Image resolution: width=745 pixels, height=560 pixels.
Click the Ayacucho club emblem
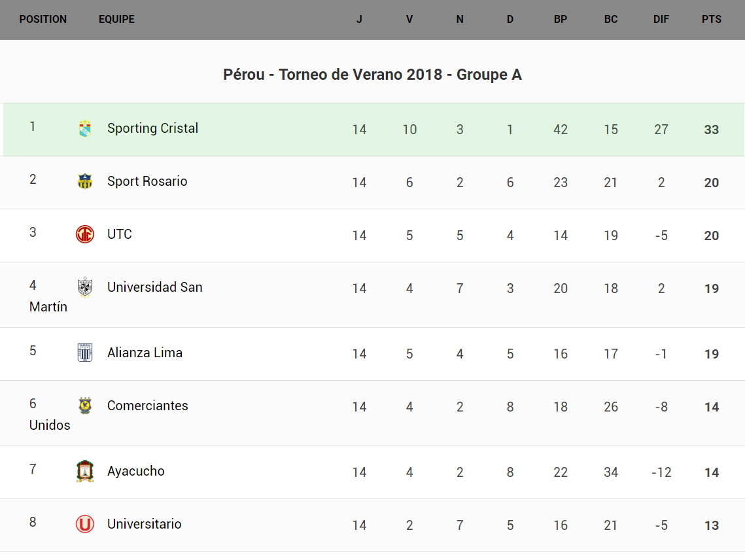pyautogui.click(x=85, y=471)
